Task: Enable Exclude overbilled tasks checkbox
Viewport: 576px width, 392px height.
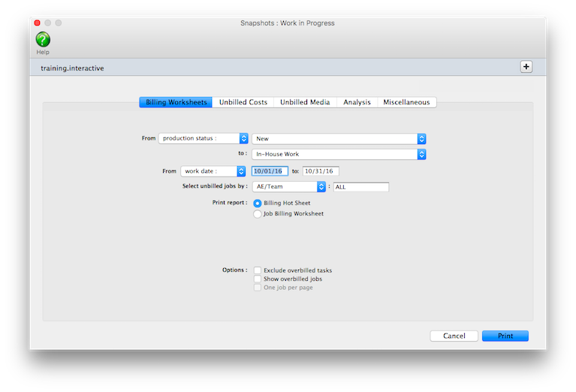Action: click(x=258, y=270)
